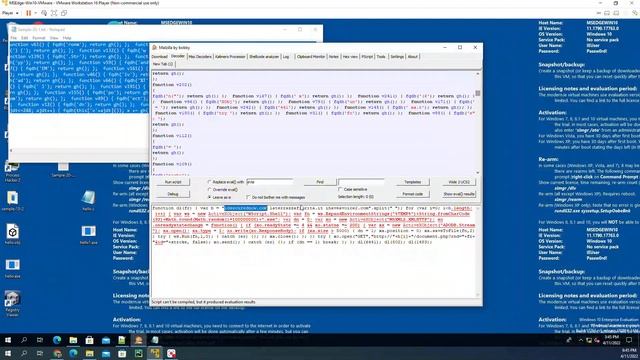Viewport: 640px width, 360px height.
Task: Click the Wide 2 UCS2 button
Action: point(459,182)
